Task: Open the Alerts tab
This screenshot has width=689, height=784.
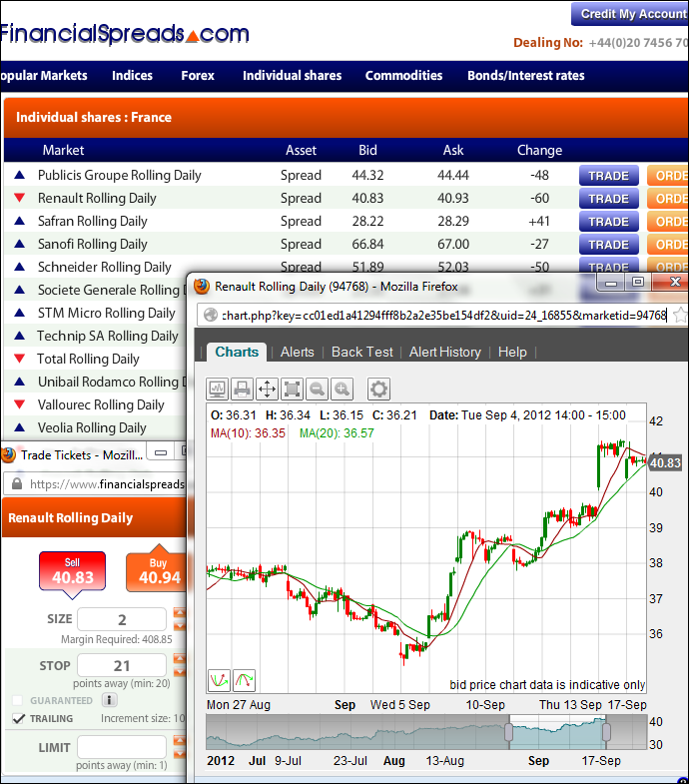Action: pos(297,352)
